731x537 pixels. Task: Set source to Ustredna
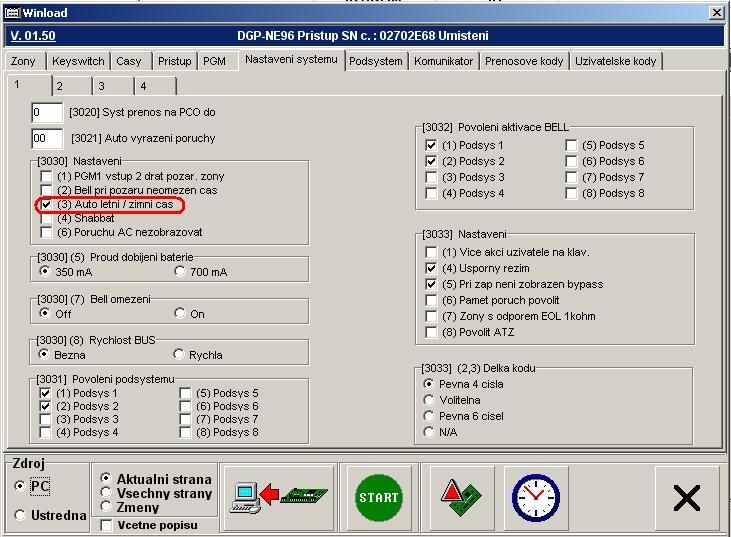(21, 515)
